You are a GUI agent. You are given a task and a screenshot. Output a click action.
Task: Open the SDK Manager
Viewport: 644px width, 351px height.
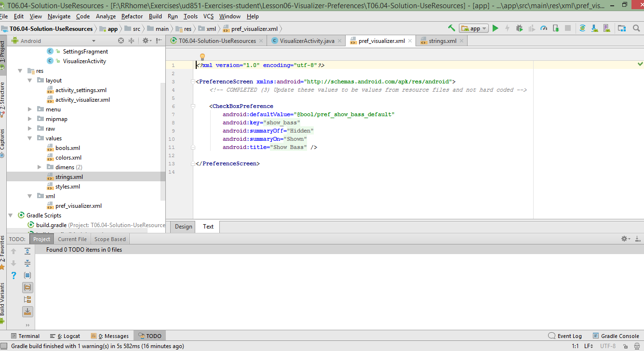[594, 28]
